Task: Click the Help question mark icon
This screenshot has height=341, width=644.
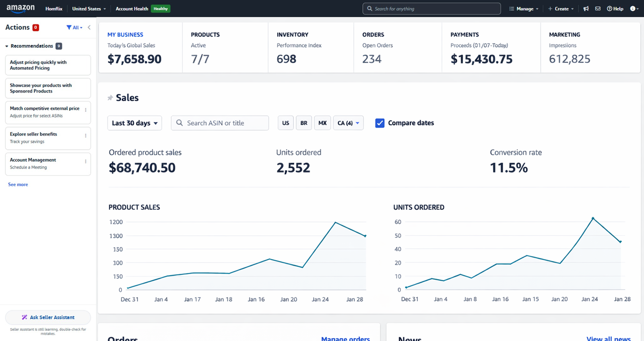Action: point(610,9)
